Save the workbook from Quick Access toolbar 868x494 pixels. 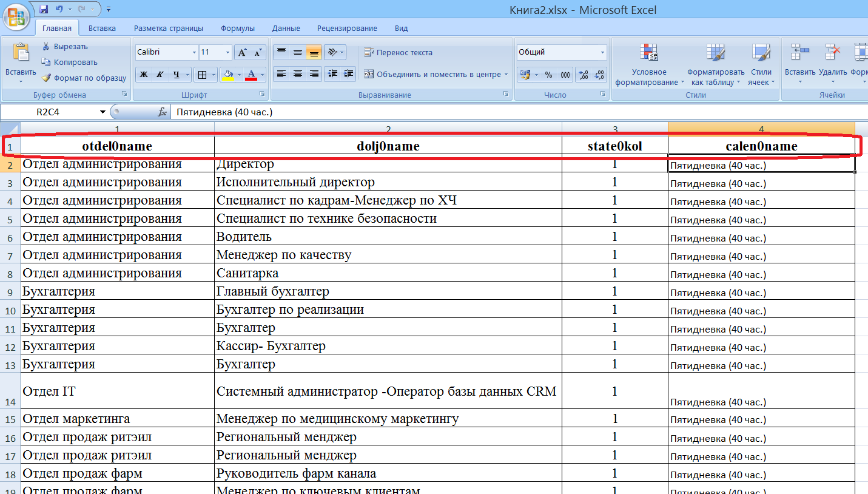pos(44,9)
